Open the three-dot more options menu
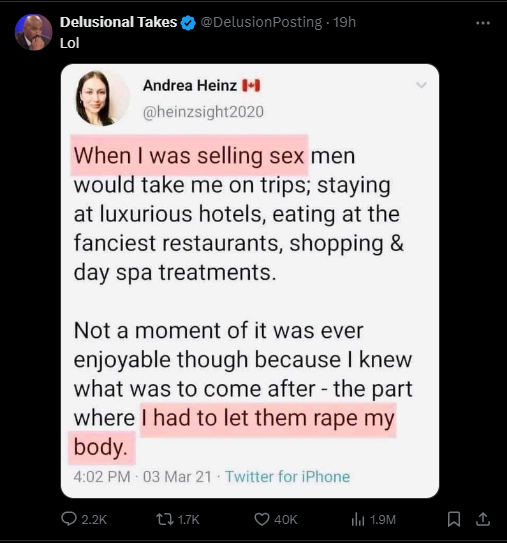The height and width of the screenshot is (543, 507). (483, 23)
